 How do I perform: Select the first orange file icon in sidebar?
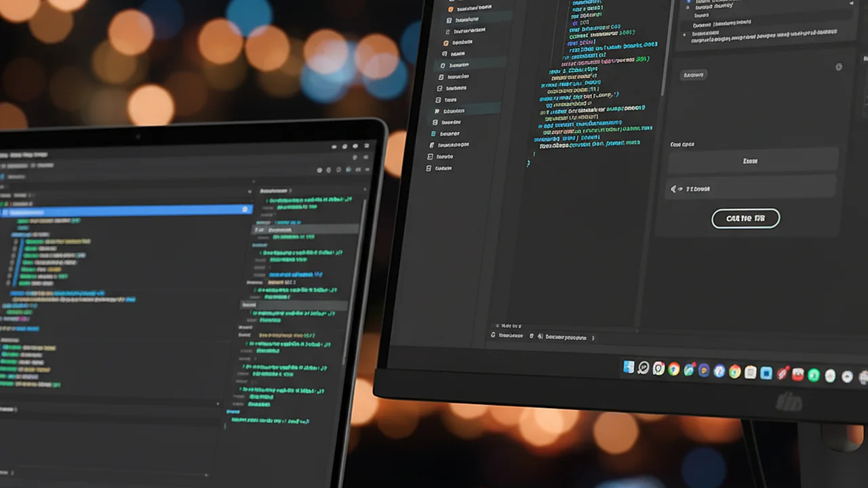coord(450,9)
